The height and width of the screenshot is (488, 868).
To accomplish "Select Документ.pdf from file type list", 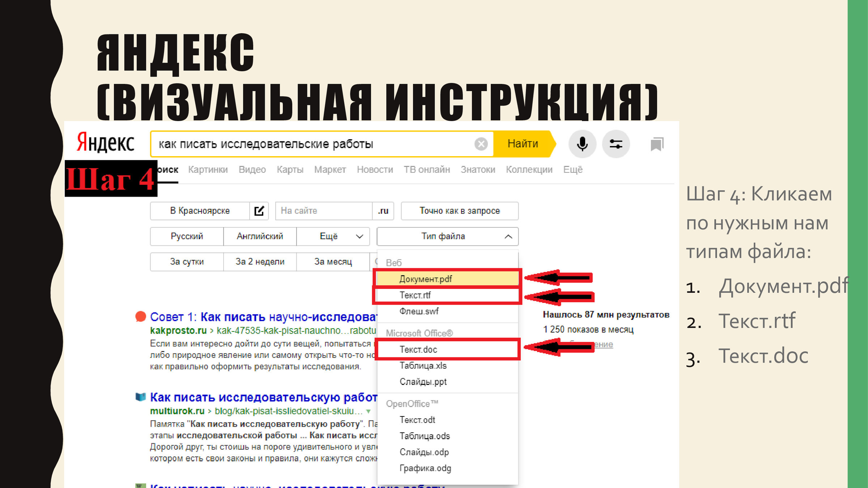I will pyautogui.click(x=426, y=279).
